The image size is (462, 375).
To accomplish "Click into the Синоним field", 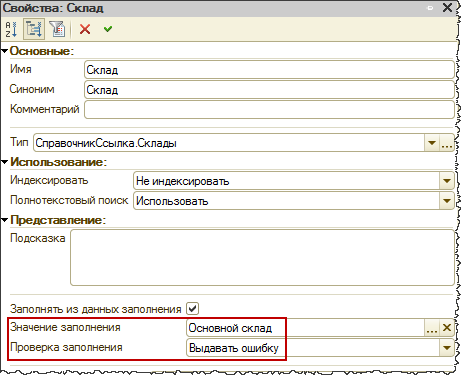I will coord(269,90).
